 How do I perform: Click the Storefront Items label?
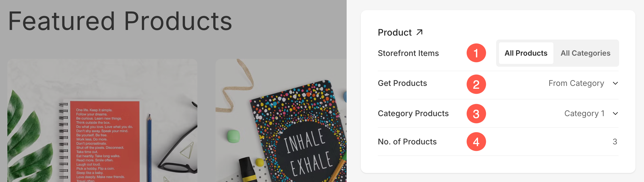click(x=408, y=53)
